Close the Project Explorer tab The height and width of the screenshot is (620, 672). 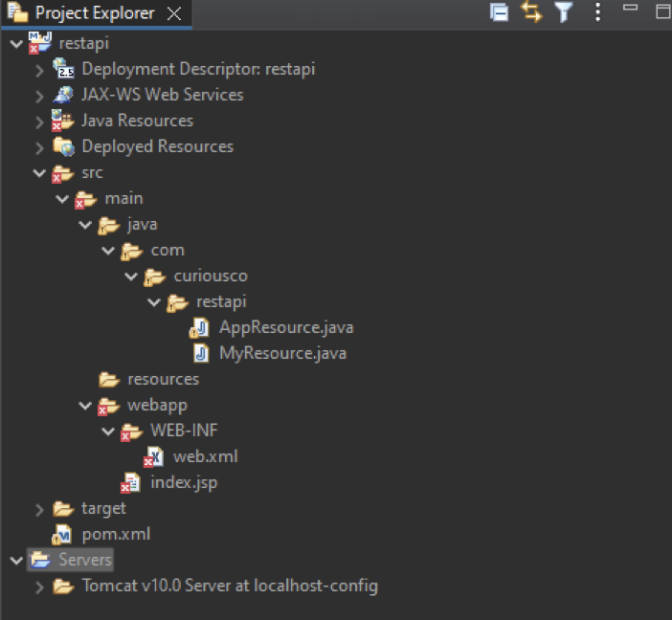tap(173, 13)
